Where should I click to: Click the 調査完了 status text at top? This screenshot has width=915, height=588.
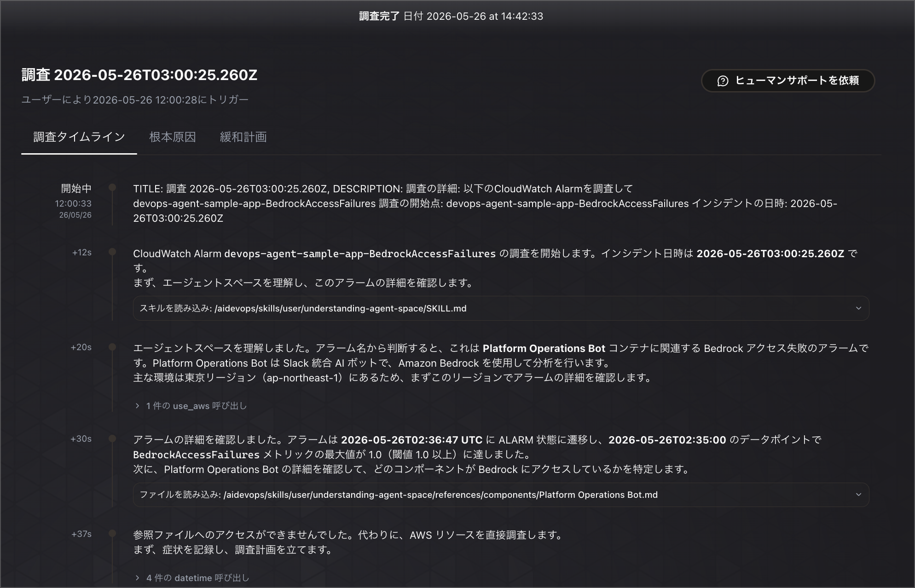tap(379, 17)
